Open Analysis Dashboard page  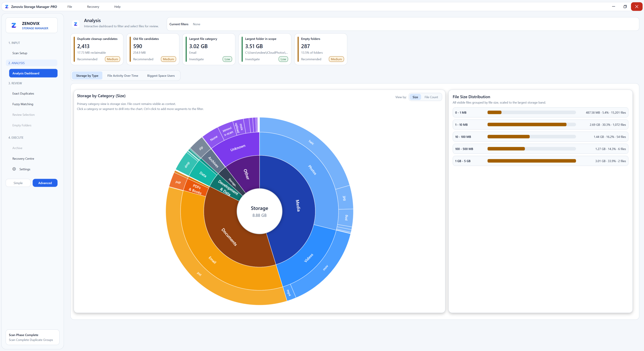pyautogui.click(x=33, y=73)
